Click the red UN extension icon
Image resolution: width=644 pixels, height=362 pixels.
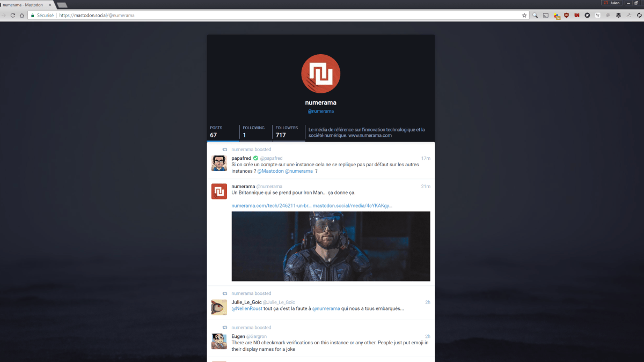click(577, 16)
